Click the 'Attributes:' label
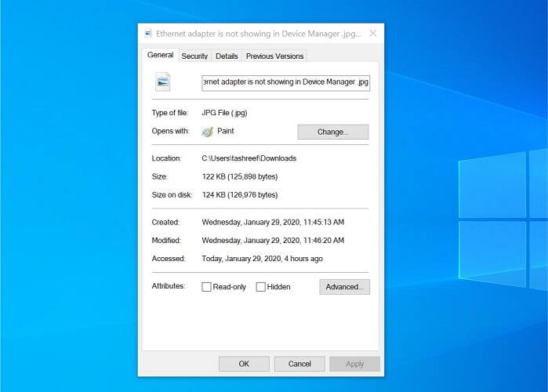548x392 pixels. (168, 286)
